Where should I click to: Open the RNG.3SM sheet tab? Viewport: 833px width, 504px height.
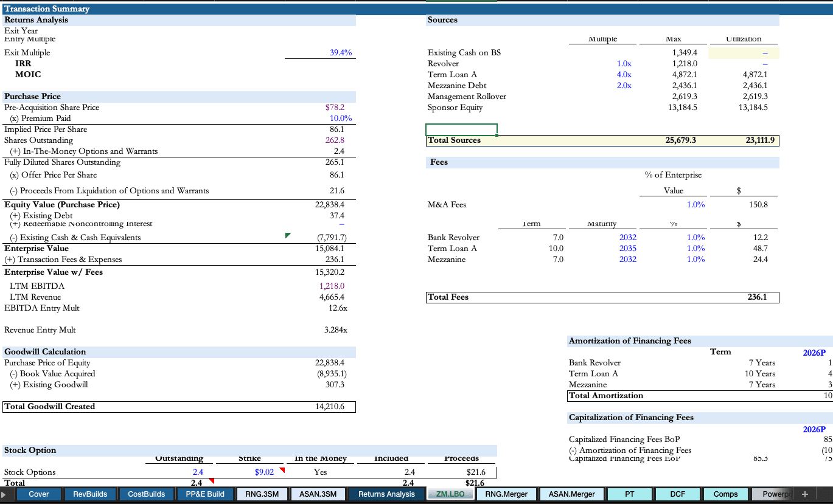pyautogui.click(x=262, y=494)
